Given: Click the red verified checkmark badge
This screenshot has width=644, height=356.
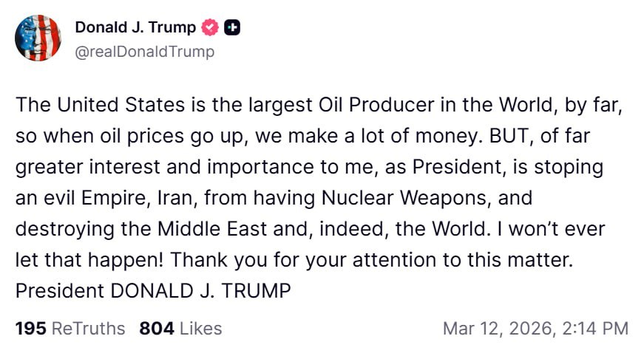Looking at the screenshot, I should 210,27.
